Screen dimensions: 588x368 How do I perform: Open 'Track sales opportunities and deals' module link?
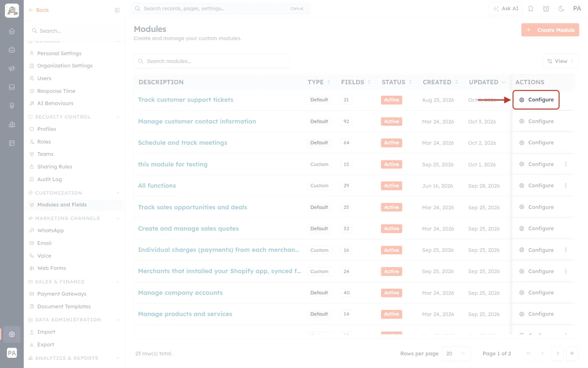point(192,207)
